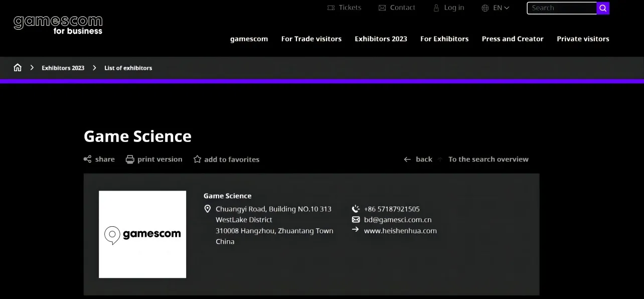Viewport: 644px width, 299px height.
Task: Click the up arrow before search overview
Action: (x=440, y=159)
